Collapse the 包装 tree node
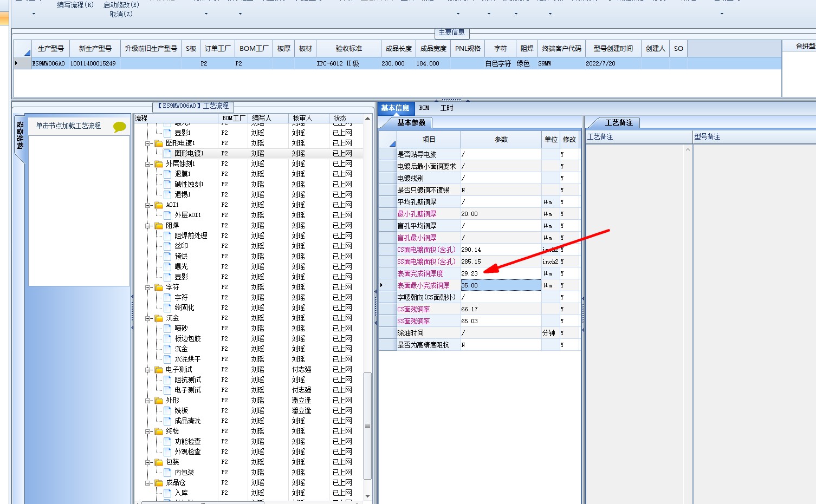The image size is (816, 504). (x=148, y=462)
